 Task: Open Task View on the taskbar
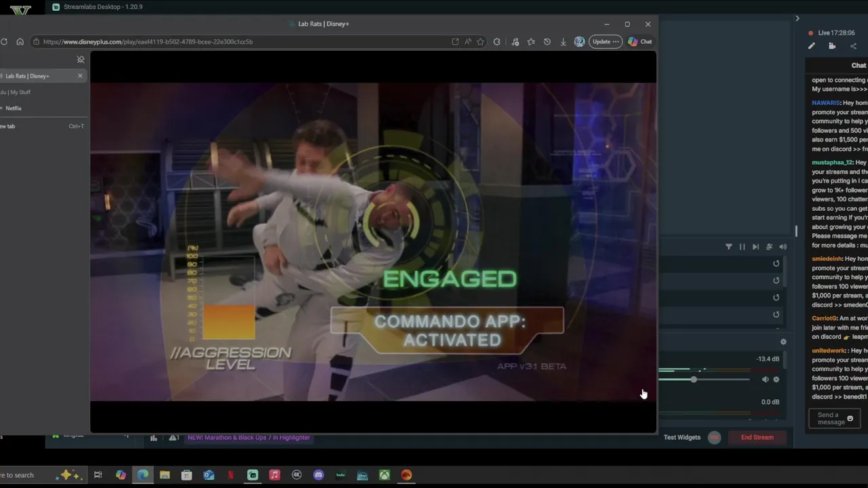[98, 475]
